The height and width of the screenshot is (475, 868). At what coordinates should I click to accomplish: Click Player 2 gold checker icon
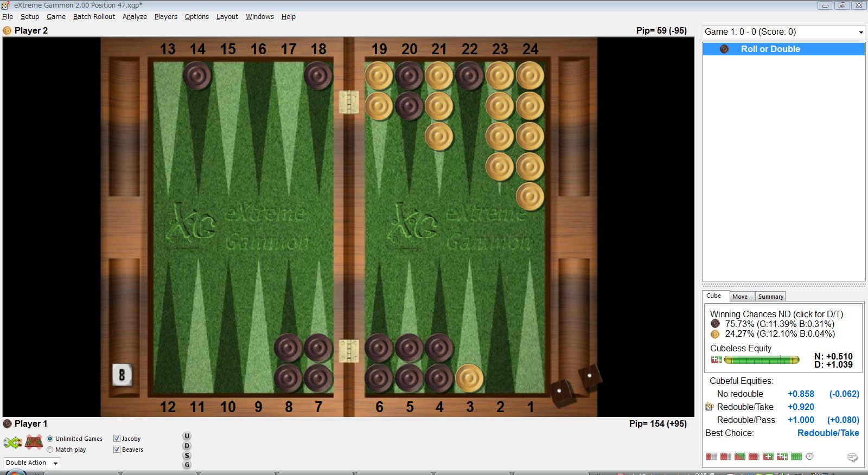pyautogui.click(x=7, y=31)
